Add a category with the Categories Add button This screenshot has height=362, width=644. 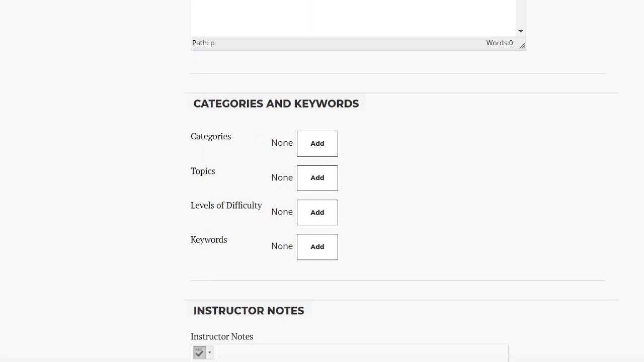coord(317,143)
